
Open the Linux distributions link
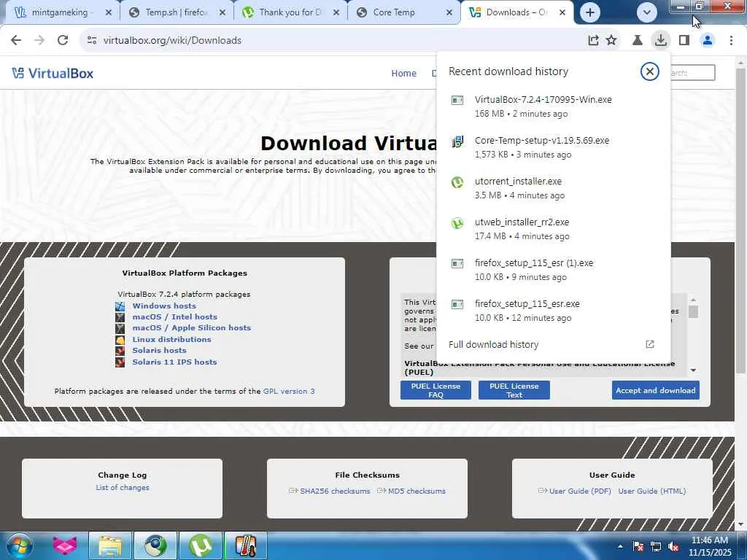pyautogui.click(x=171, y=339)
